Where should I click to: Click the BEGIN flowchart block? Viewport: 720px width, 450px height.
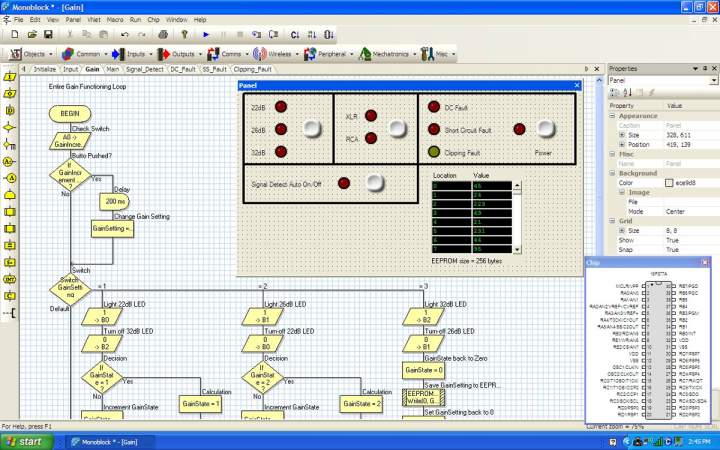(x=69, y=114)
